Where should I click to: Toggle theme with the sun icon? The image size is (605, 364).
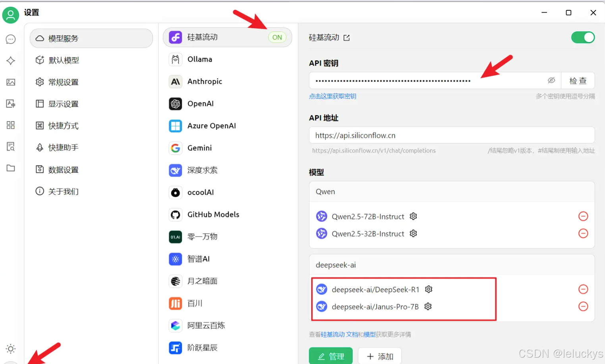pyautogui.click(x=11, y=349)
